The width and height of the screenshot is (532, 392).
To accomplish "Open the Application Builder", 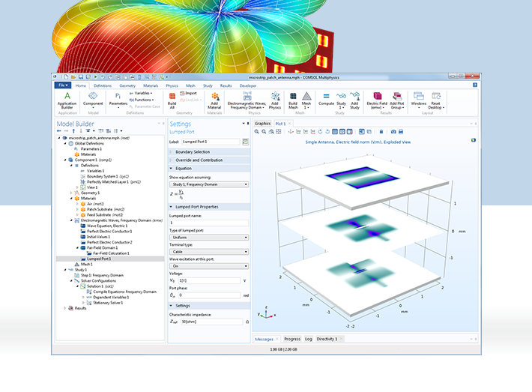I will [x=67, y=100].
